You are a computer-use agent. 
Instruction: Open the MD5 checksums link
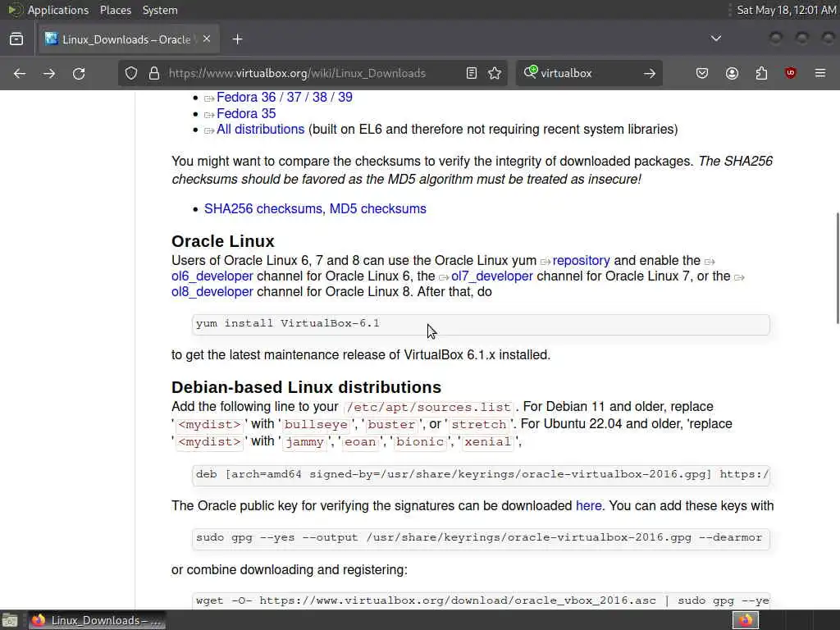click(377, 209)
